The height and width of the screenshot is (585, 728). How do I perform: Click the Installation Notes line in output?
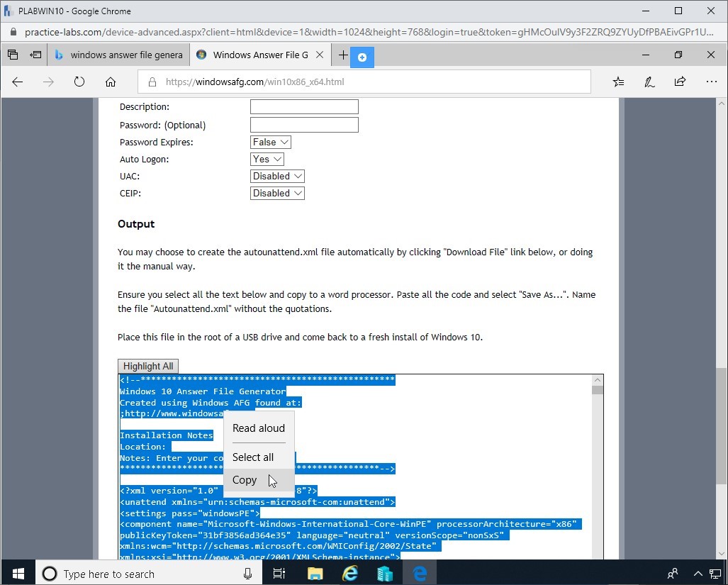click(166, 435)
